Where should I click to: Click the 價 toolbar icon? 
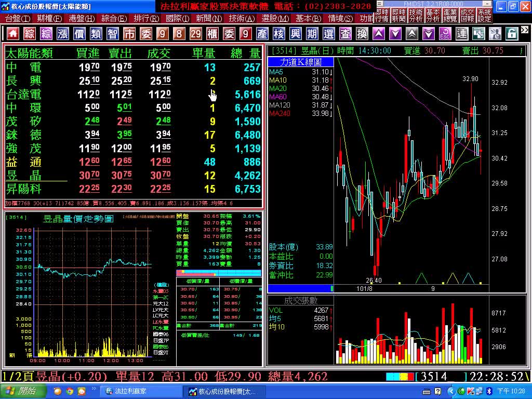tap(79, 34)
